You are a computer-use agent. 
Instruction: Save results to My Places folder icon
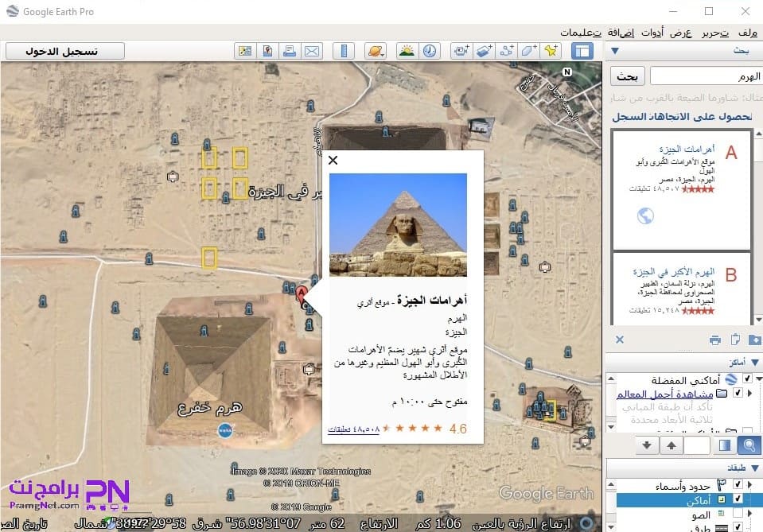pos(755,340)
